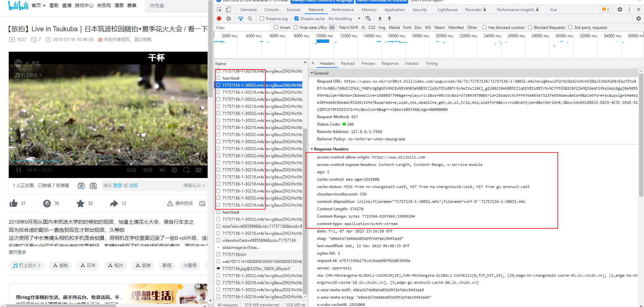Image resolution: width=644 pixels, height=307 pixels.
Task: Import HAR file upload icon
Action: click(x=380, y=18)
